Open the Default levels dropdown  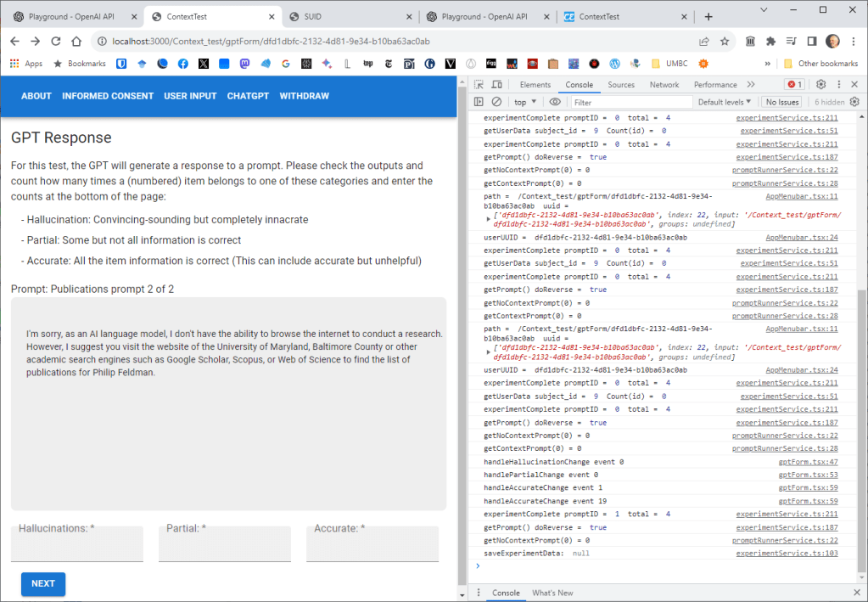[725, 102]
